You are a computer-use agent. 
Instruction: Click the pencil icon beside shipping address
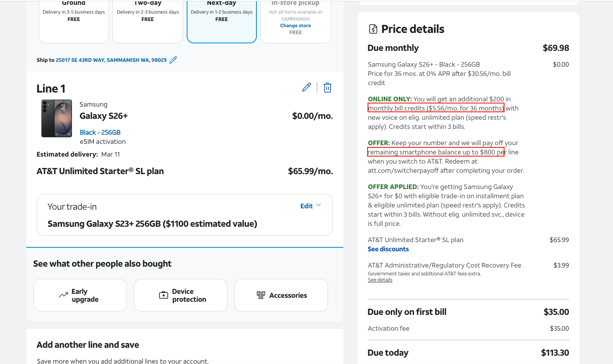tap(173, 60)
